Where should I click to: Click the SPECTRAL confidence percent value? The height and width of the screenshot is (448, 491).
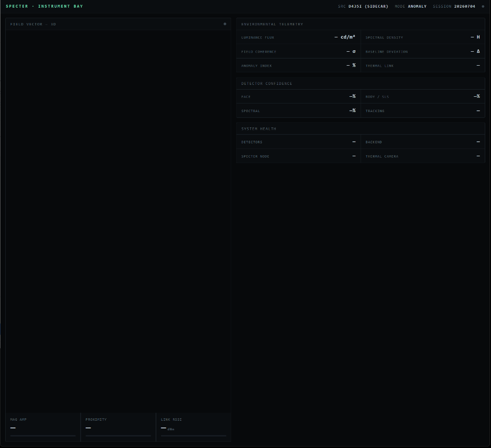click(352, 110)
